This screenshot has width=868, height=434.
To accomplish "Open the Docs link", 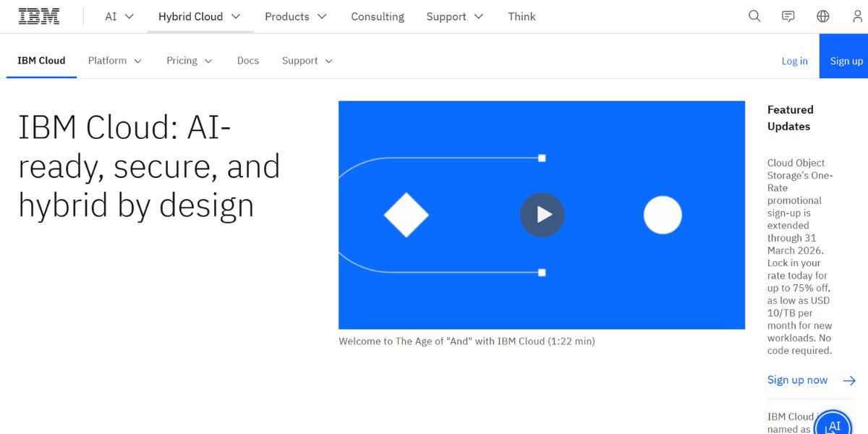I will [x=248, y=61].
